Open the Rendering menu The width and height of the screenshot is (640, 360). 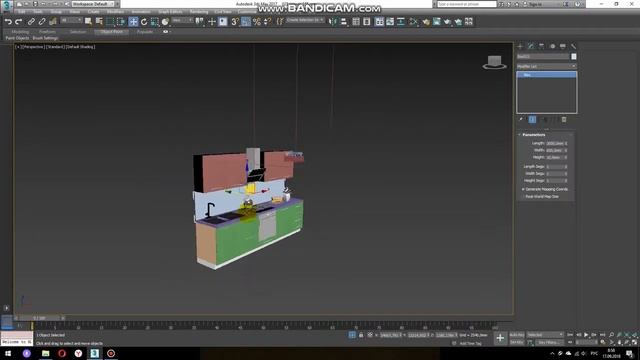(199, 12)
